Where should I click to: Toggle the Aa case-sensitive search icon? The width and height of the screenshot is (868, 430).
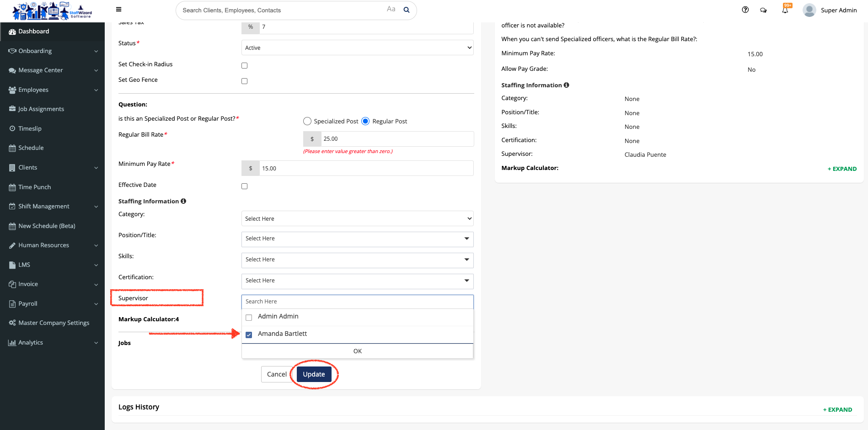coord(391,9)
